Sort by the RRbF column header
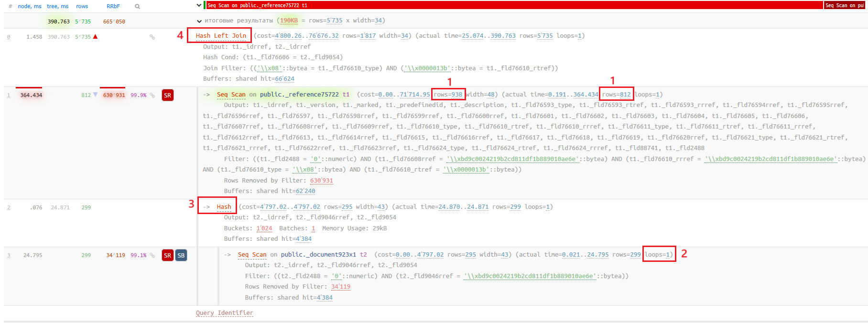 pyautogui.click(x=113, y=6)
